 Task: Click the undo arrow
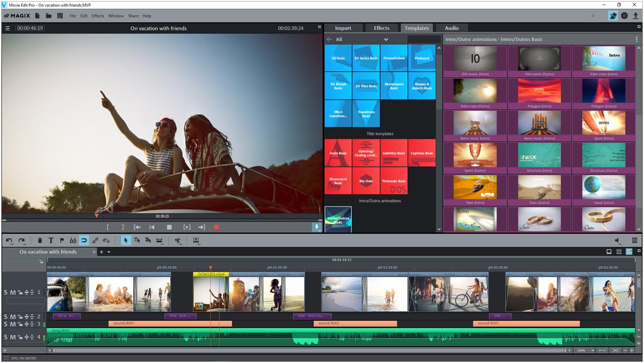9,240
